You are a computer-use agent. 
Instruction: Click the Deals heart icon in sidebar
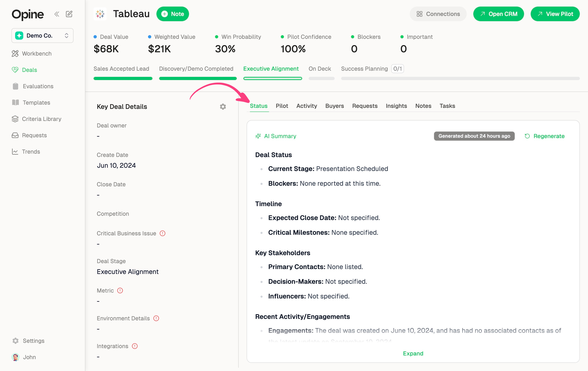(x=15, y=70)
